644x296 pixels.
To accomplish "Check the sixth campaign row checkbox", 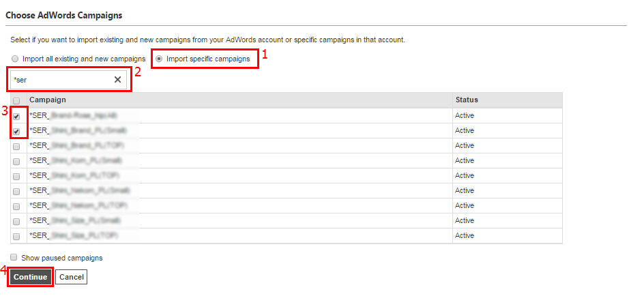I will [16, 191].
